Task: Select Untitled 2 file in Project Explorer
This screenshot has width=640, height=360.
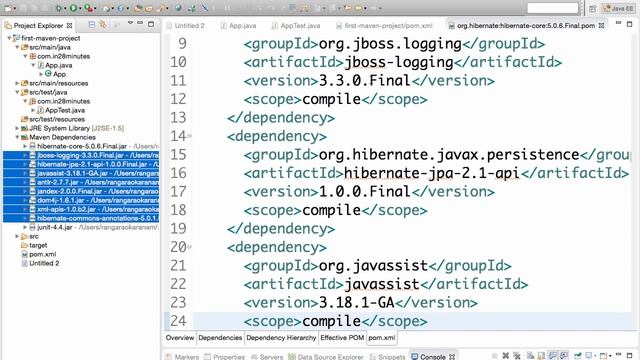Action: 44,263
